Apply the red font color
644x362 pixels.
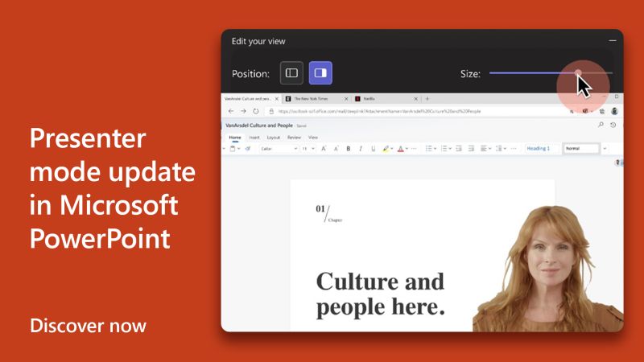click(400, 149)
